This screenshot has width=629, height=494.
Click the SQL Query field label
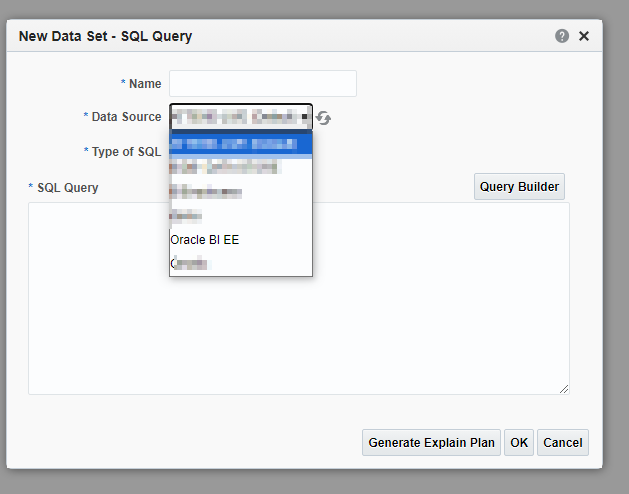[66, 187]
